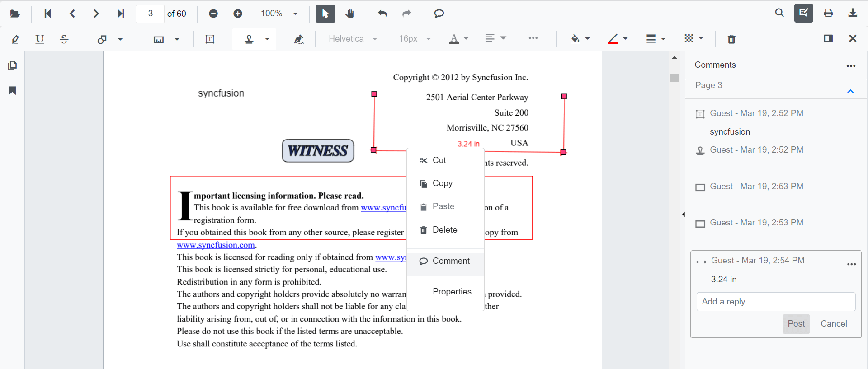868x369 pixels.
Task: Open the red stroke color picker
Action: tap(618, 39)
